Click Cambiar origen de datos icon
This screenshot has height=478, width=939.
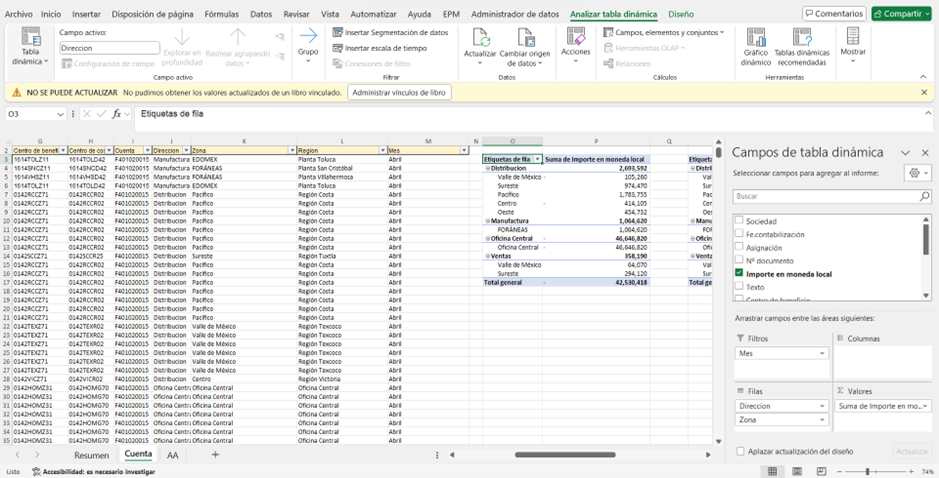click(x=524, y=40)
